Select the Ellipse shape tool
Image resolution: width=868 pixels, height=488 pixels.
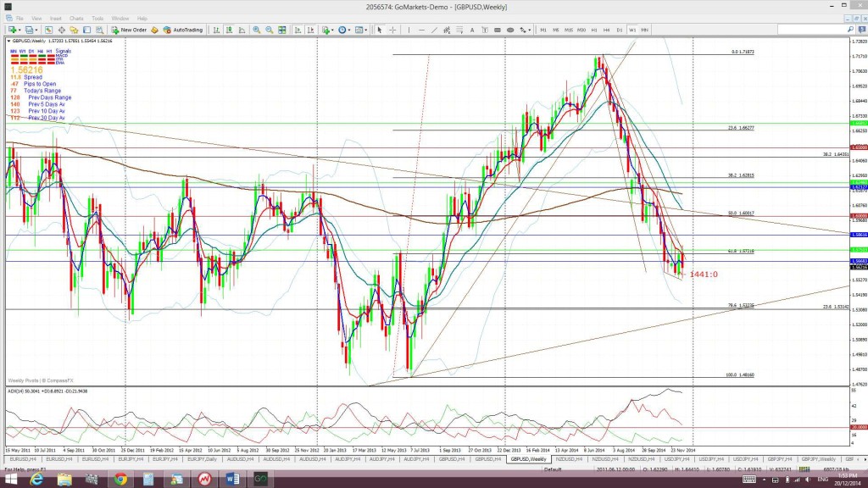[x=509, y=30]
